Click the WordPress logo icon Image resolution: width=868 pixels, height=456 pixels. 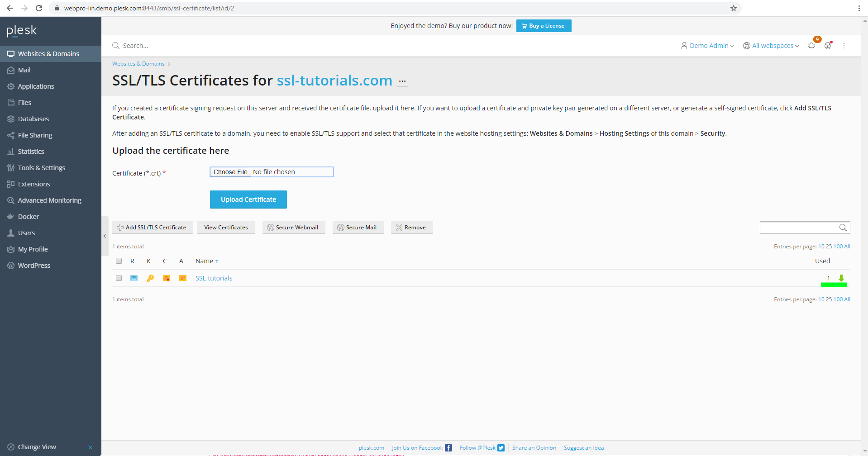11,266
